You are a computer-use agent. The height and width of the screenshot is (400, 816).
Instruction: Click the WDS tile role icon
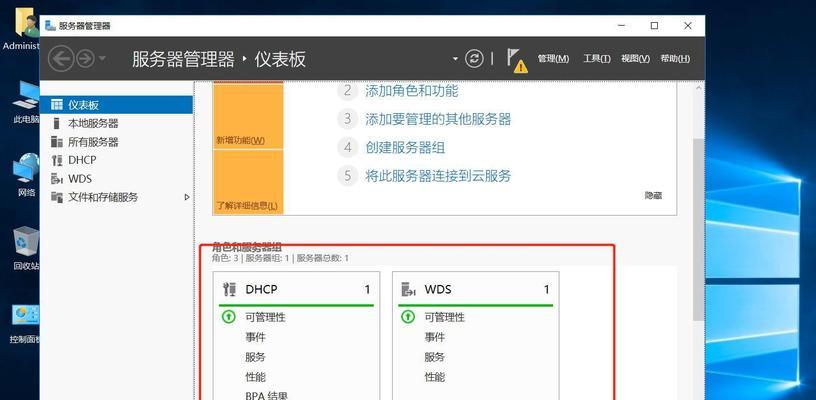[408, 289]
